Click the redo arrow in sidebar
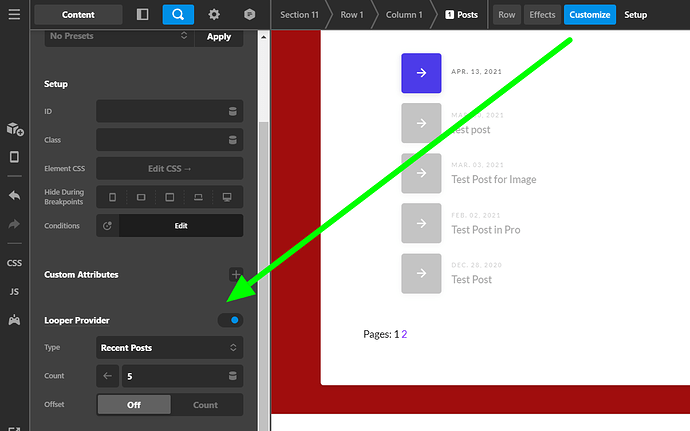The image size is (690, 431). tap(14, 224)
